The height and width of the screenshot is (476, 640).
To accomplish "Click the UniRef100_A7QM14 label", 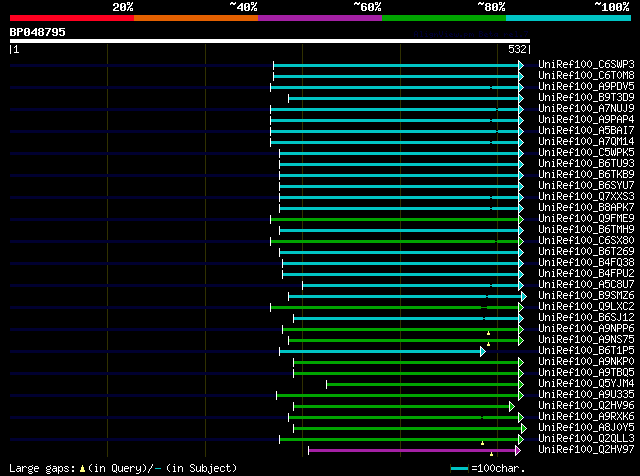I will pos(586,142).
